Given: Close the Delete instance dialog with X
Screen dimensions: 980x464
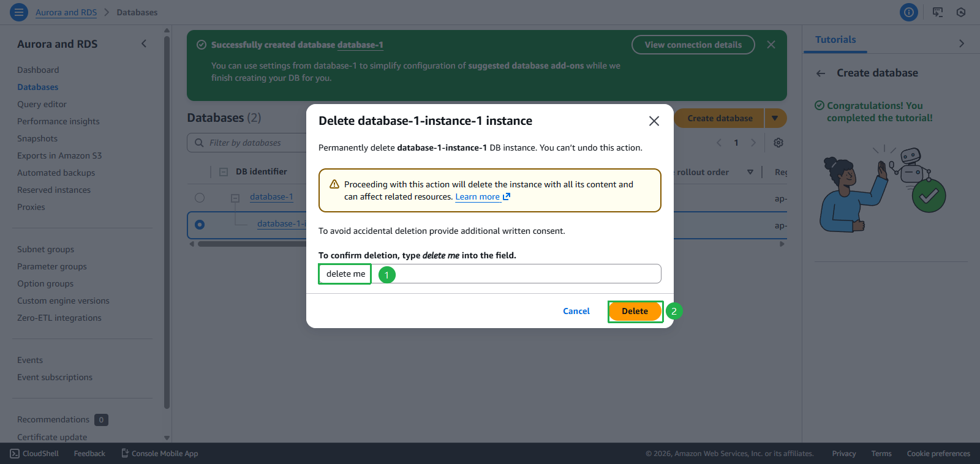Looking at the screenshot, I should [654, 121].
